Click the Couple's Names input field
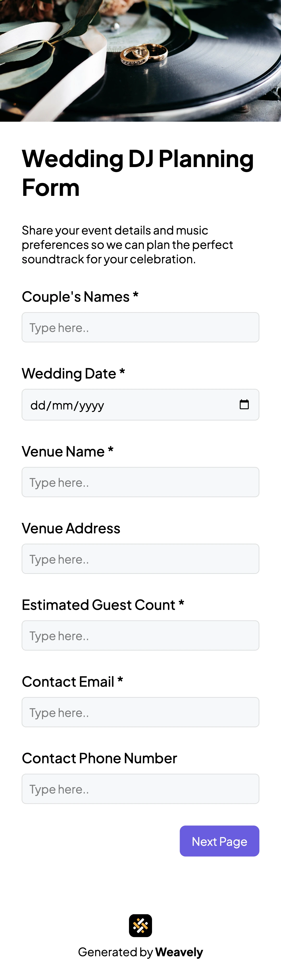The width and height of the screenshot is (281, 980). (x=140, y=327)
